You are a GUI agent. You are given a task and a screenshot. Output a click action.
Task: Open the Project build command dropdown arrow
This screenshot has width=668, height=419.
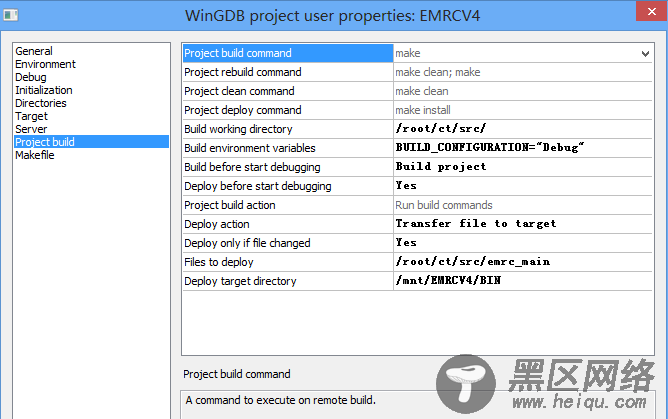point(645,54)
